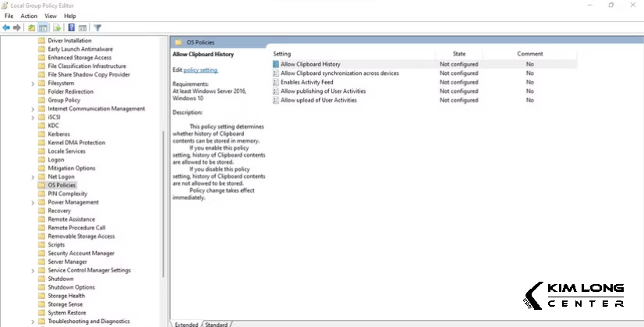Select 'Enables Activity Feed' policy setting
Screen dimensions: 644x327
306,82
